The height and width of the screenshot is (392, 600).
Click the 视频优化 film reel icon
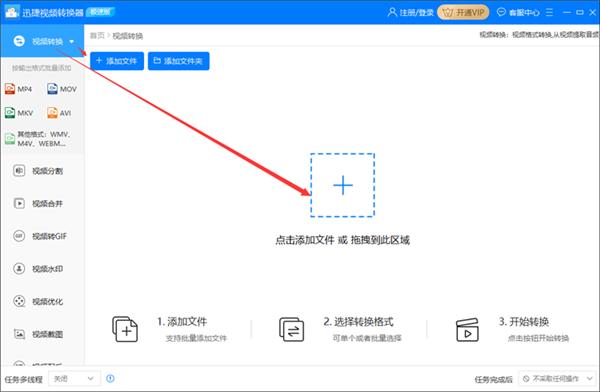coord(19,301)
